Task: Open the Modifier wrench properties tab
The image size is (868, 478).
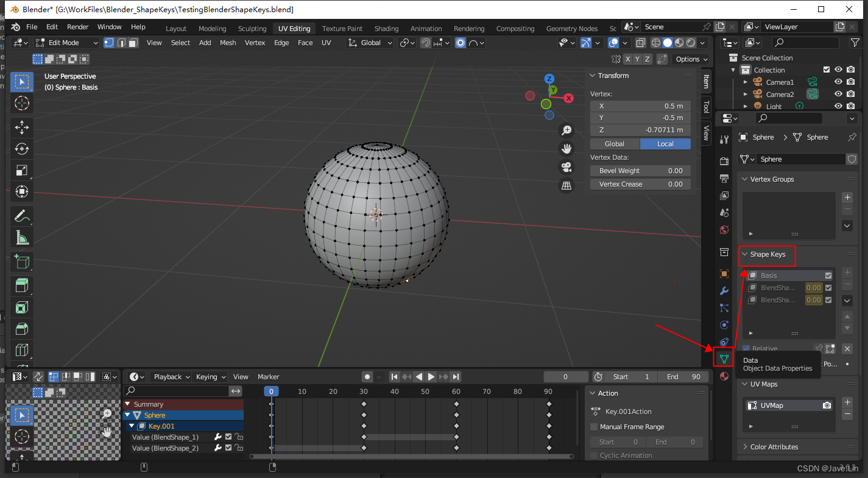Action: (724, 291)
